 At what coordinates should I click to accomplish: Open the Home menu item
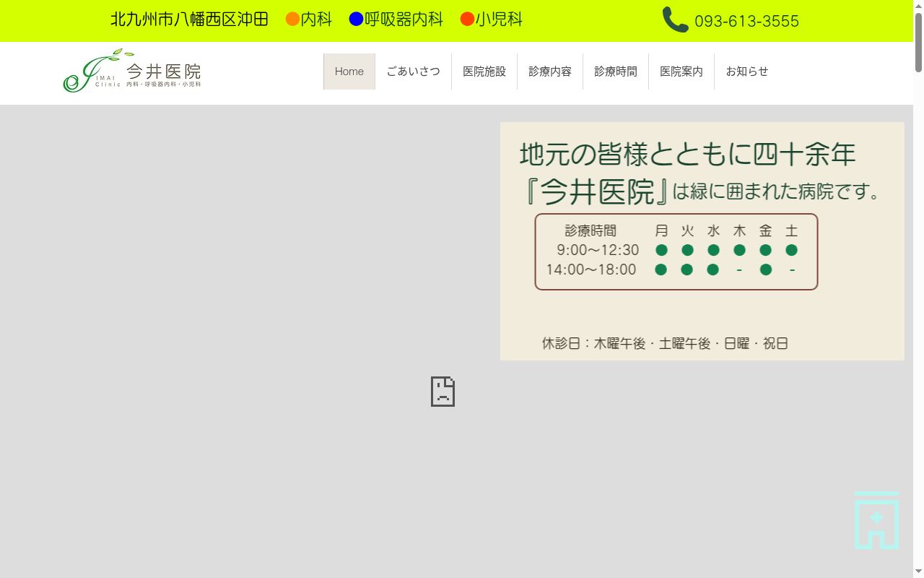[x=349, y=72]
